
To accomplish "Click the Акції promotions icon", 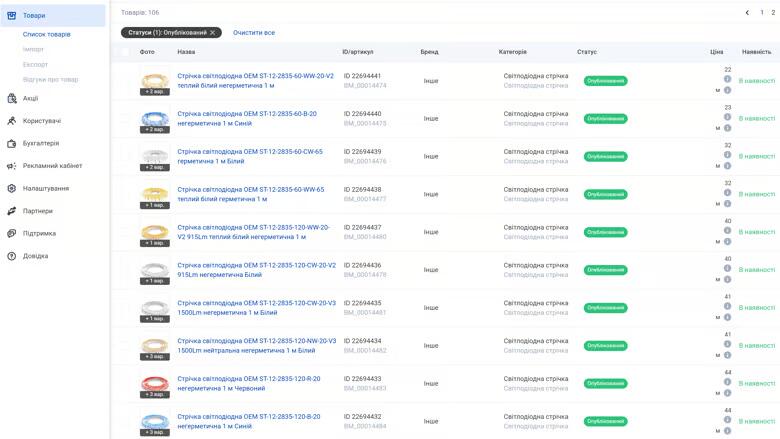I will 12,98.
